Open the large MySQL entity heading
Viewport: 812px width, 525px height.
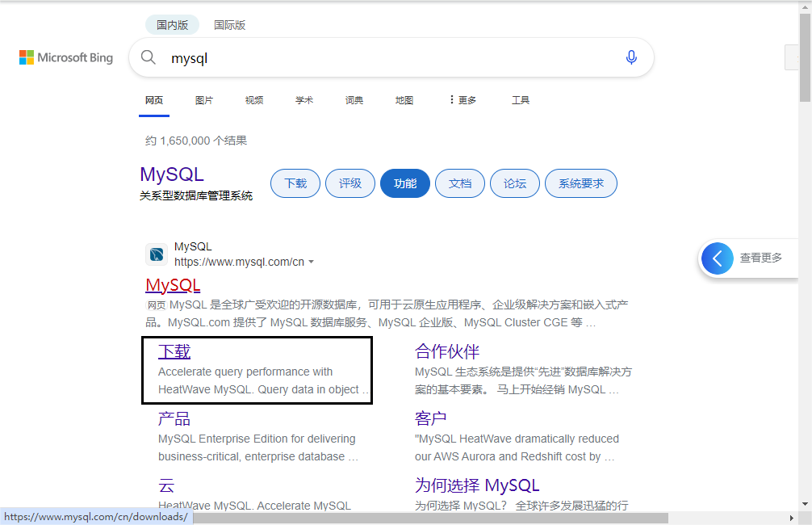click(172, 174)
